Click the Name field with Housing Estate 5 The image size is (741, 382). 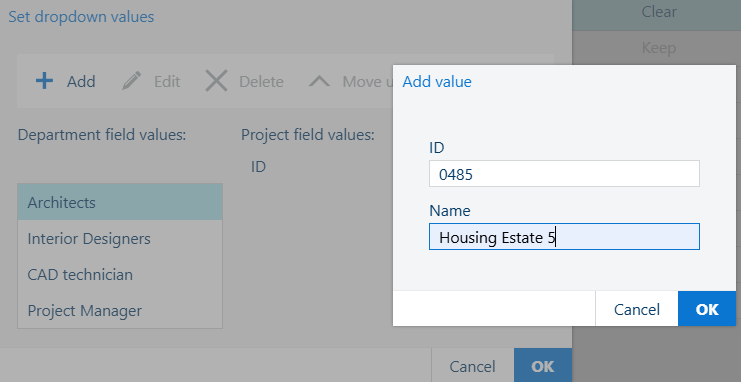click(564, 236)
